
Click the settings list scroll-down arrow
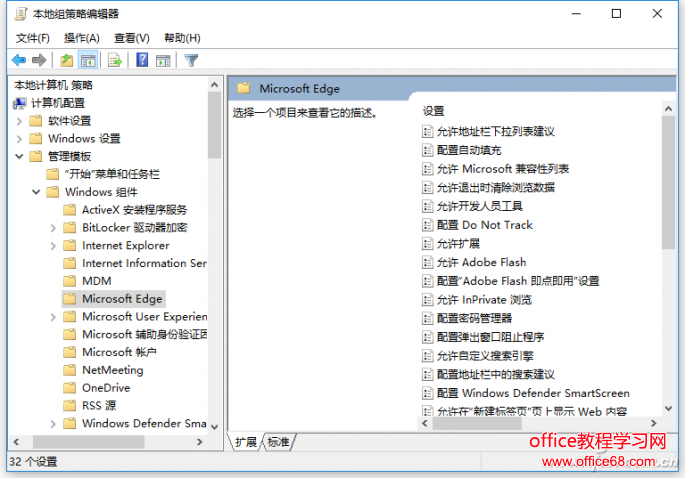668,409
